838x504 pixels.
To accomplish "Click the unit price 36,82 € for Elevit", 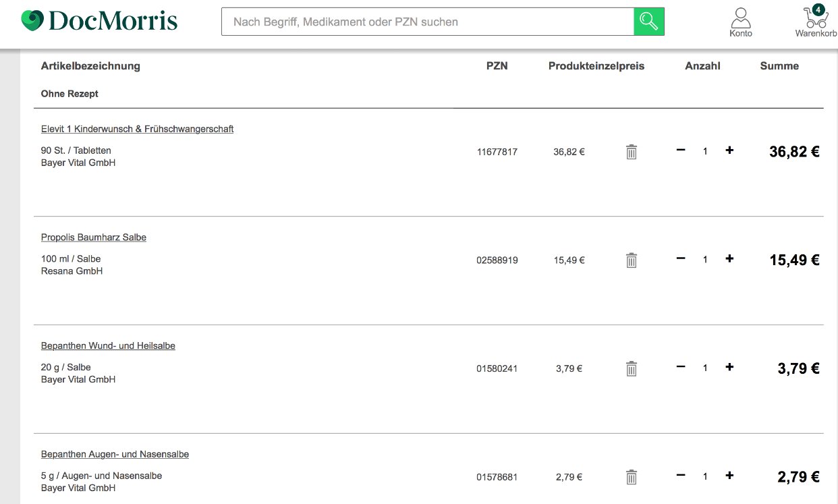I will coord(569,152).
